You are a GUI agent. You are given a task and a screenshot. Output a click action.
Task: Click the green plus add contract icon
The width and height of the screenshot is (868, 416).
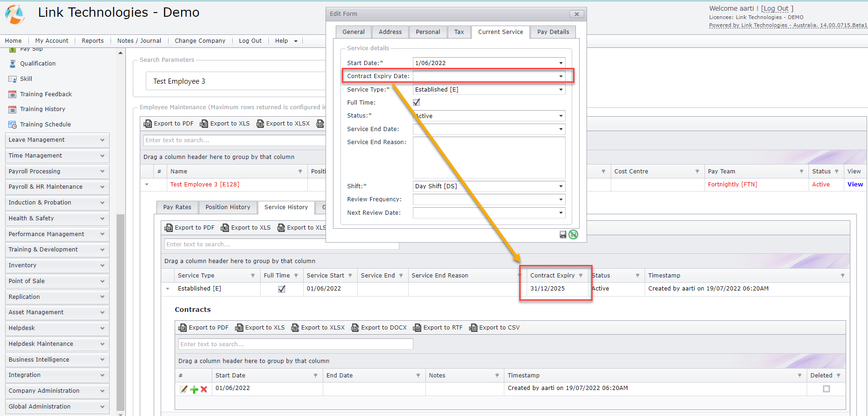194,390
